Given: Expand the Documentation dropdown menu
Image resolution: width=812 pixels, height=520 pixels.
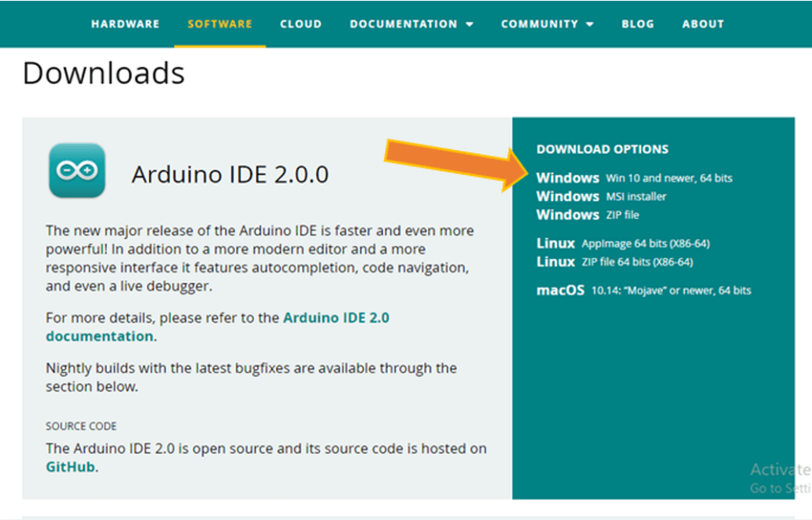Looking at the screenshot, I should point(404,24).
